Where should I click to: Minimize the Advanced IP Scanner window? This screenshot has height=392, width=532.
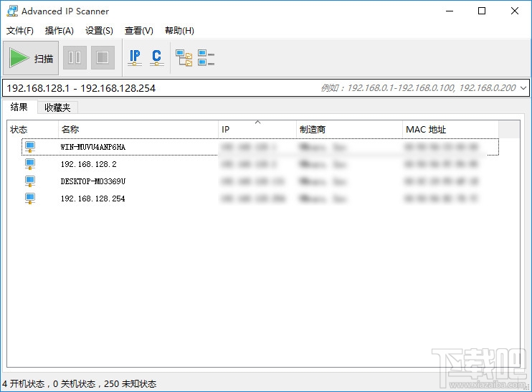pyautogui.click(x=450, y=11)
